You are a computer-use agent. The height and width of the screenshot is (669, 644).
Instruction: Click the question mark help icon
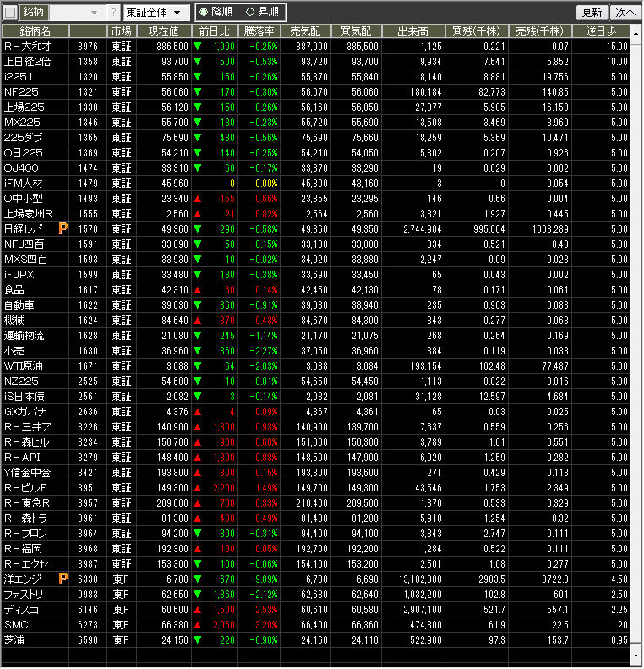[x=113, y=13]
